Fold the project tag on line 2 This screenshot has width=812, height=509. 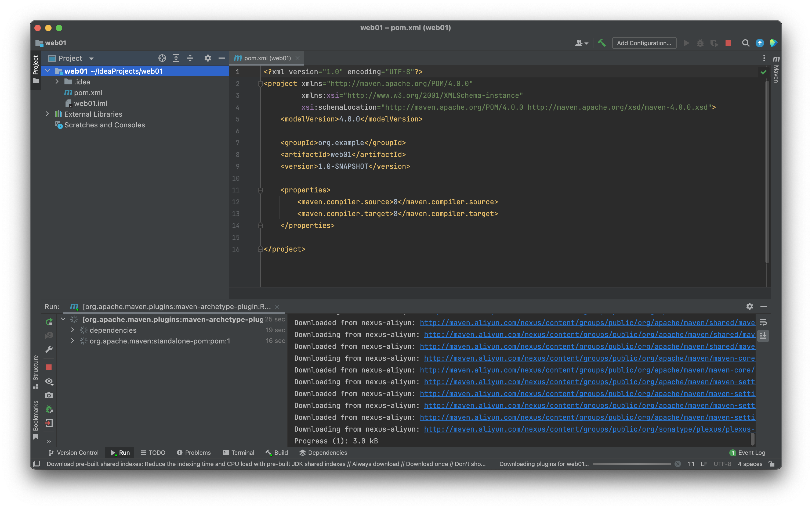(260, 84)
